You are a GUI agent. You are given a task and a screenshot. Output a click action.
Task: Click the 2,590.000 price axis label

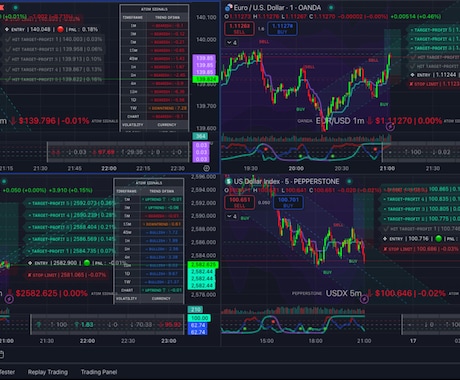203,216
